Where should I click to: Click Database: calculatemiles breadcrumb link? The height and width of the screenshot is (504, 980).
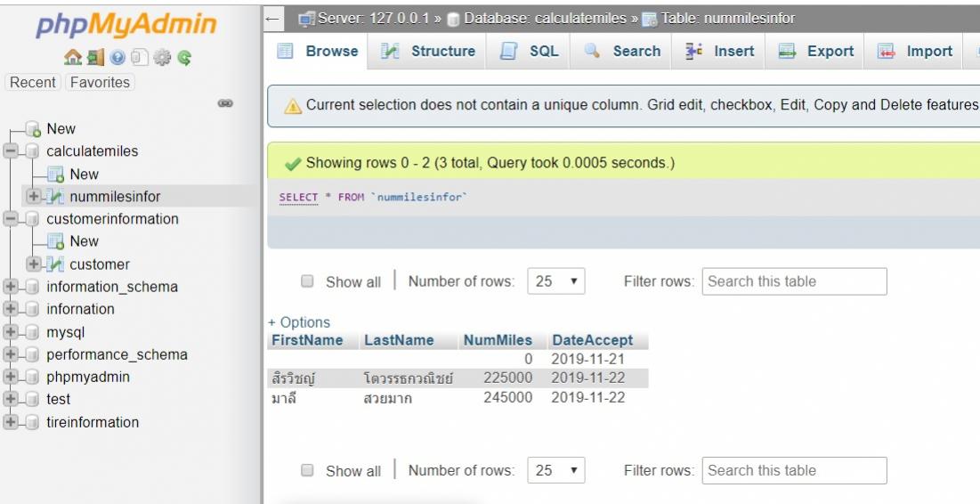point(545,19)
